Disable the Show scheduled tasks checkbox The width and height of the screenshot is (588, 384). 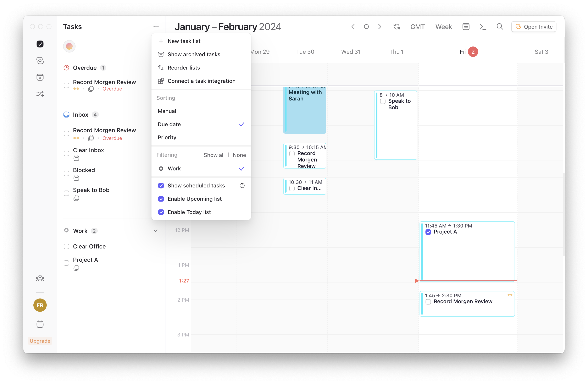point(161,185)
